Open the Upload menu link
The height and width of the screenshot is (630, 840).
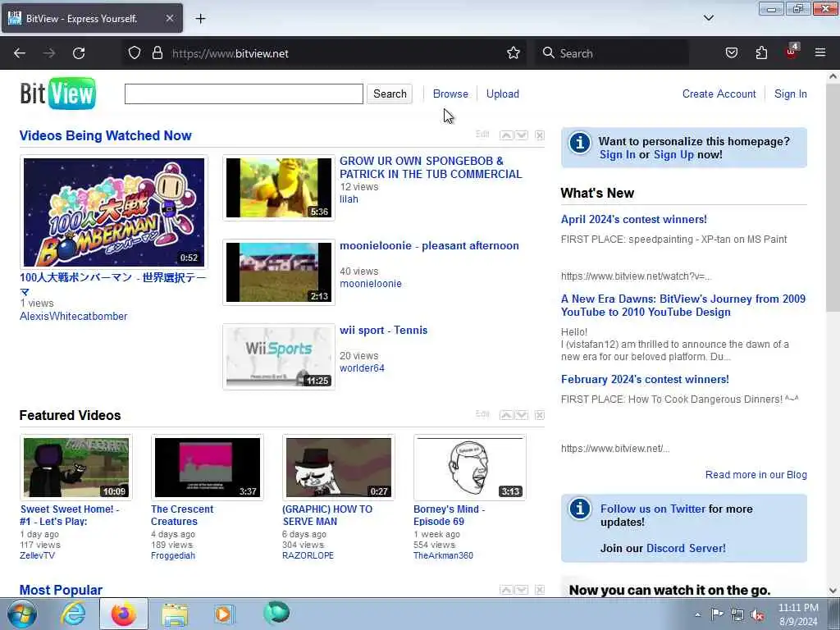pos(503,94)
